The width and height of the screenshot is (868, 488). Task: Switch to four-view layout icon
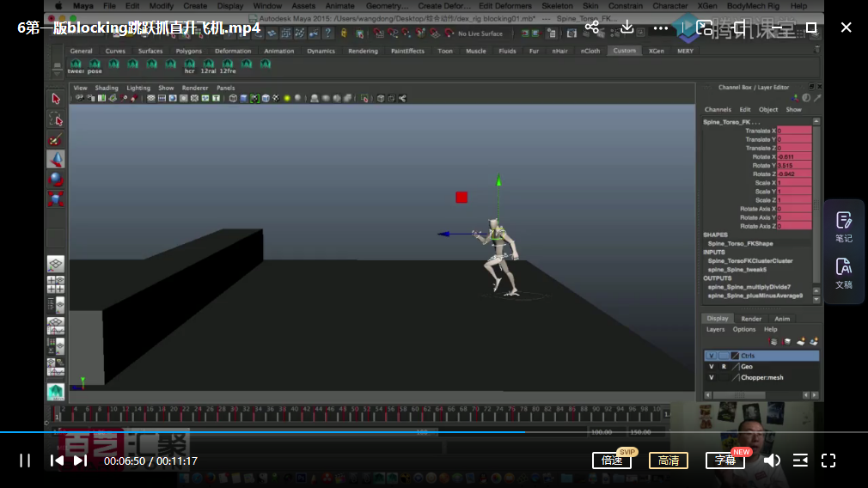55,284
